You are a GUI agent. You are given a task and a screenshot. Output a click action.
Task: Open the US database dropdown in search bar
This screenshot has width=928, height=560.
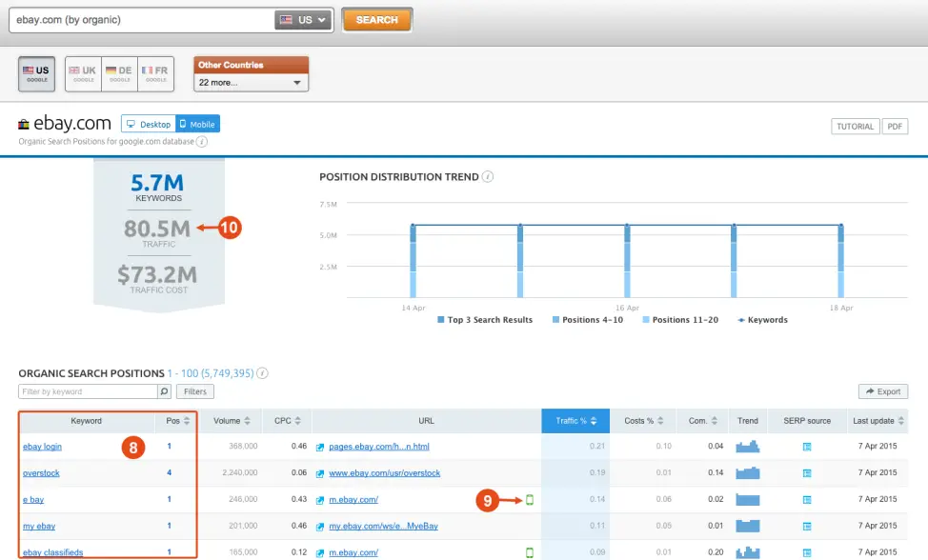point(303,19)
